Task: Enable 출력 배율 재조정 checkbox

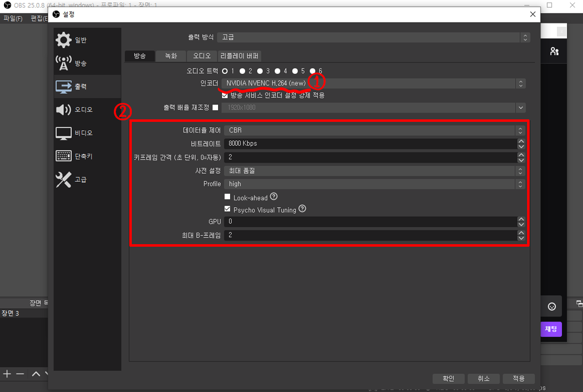Action: (x=215, y=107)
